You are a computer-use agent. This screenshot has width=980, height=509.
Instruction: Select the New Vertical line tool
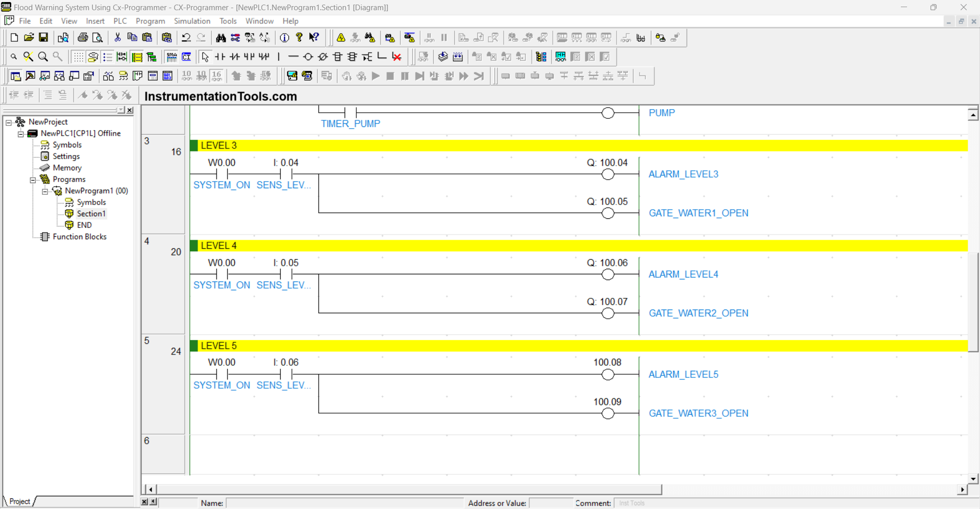278,57
